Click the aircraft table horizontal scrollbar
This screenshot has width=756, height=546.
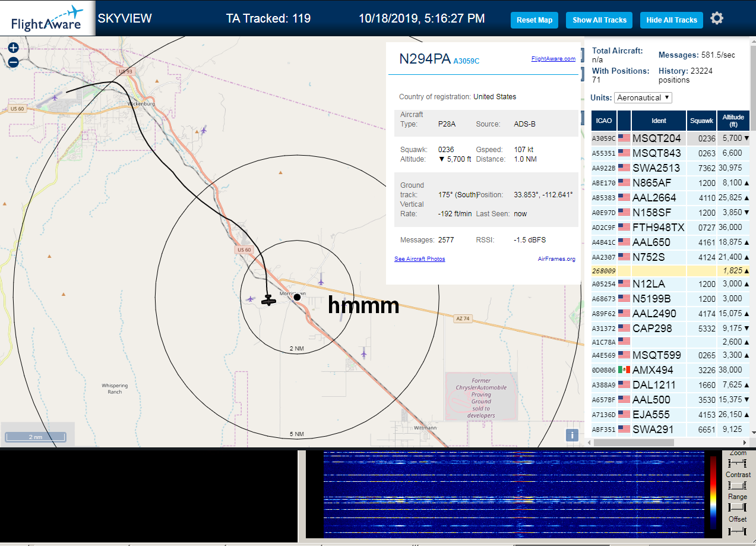[634, 443]
